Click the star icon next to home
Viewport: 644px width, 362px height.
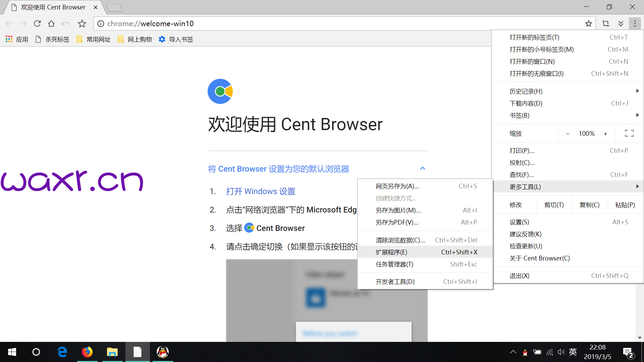(82, 23)
